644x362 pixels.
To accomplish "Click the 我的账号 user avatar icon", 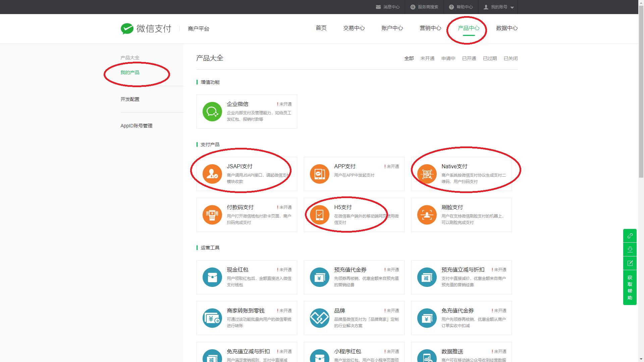I will (x=486, y=7).
